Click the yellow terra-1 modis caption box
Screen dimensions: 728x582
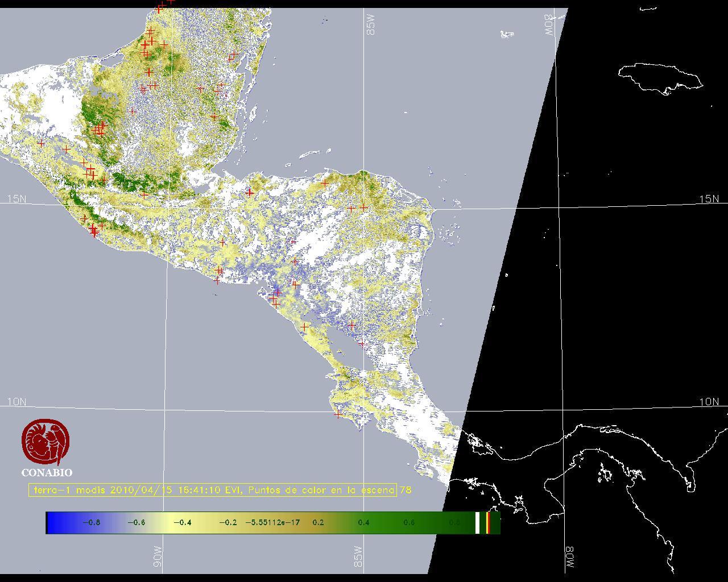[213, 490]
